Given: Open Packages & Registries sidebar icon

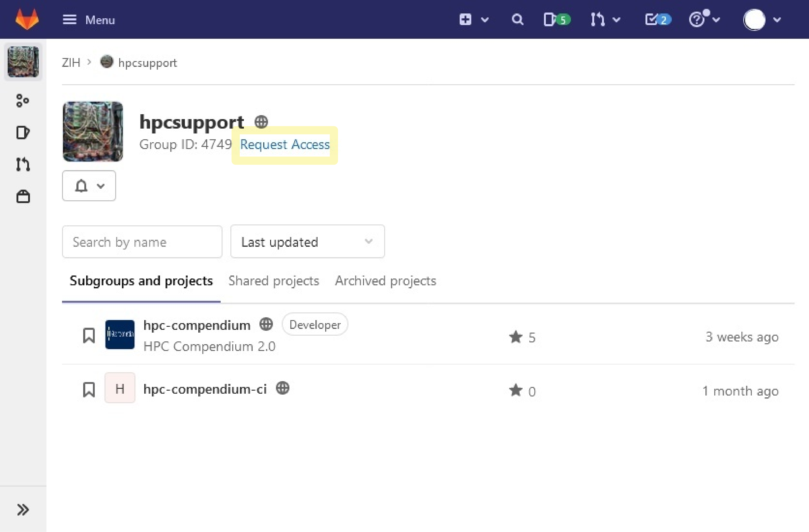Looking at the screenshot, I should tap(23, 196).
